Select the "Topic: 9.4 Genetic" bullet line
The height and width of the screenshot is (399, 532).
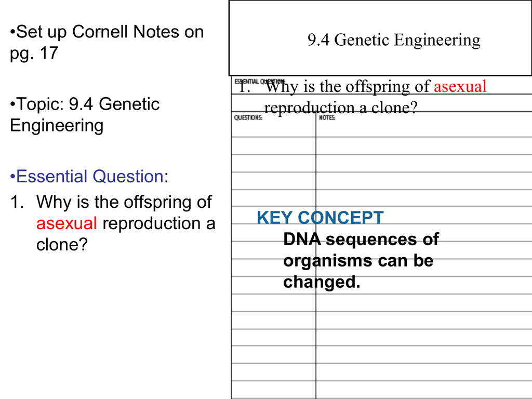[85, 104]
